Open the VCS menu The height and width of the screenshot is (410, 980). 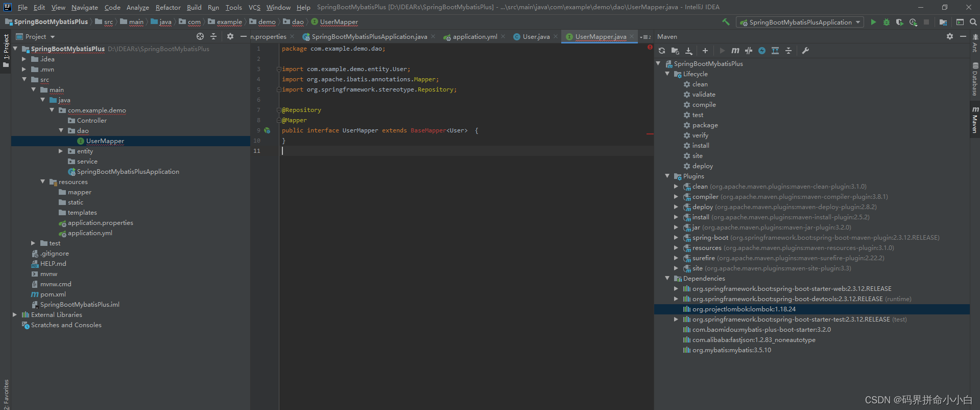pyautogui.click(x=254, y=7)
